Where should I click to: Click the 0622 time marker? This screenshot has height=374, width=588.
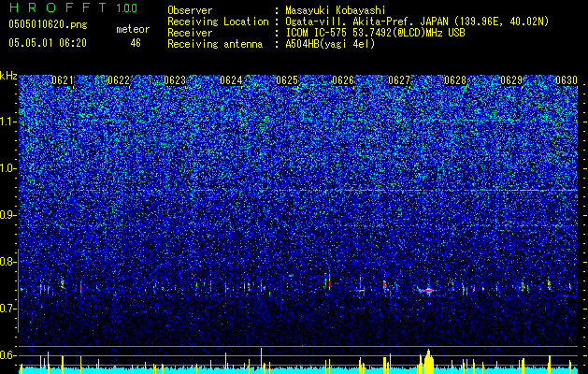[x=119, y=80]
